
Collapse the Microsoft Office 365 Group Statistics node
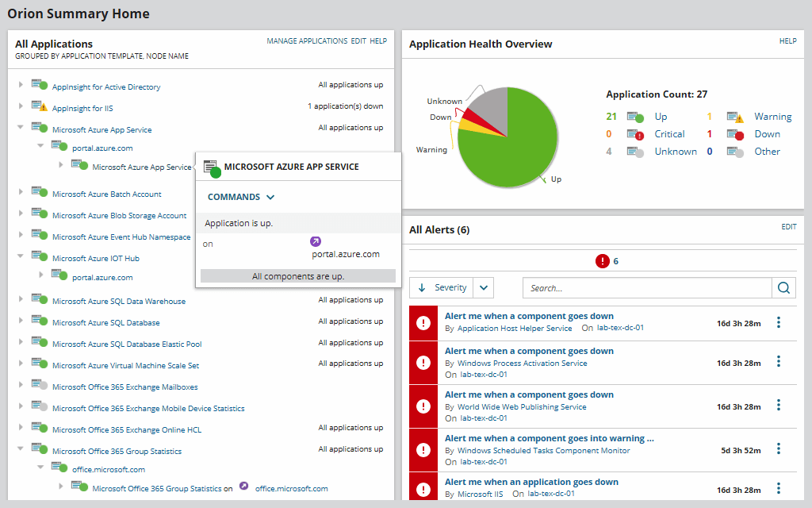coord(20,448)
